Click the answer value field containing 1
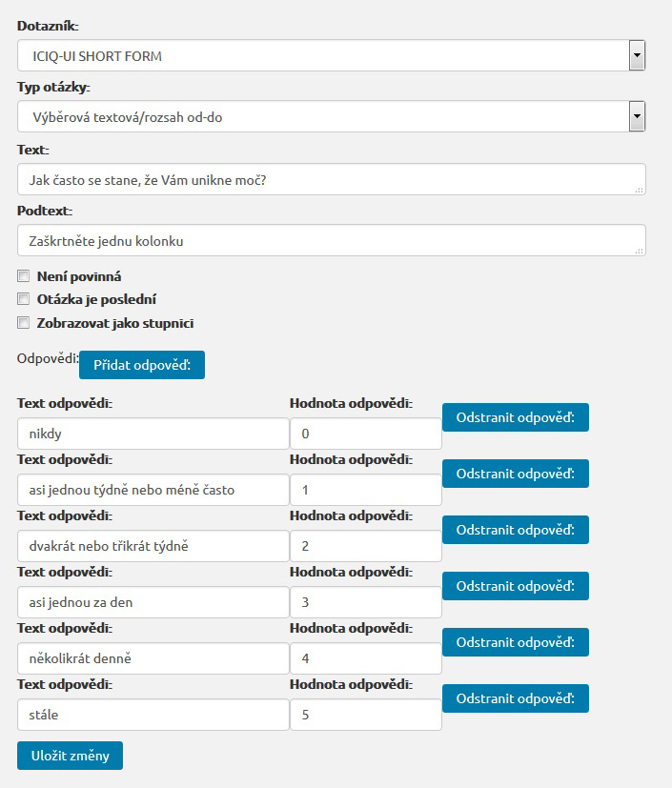 [x=365, y=490]
